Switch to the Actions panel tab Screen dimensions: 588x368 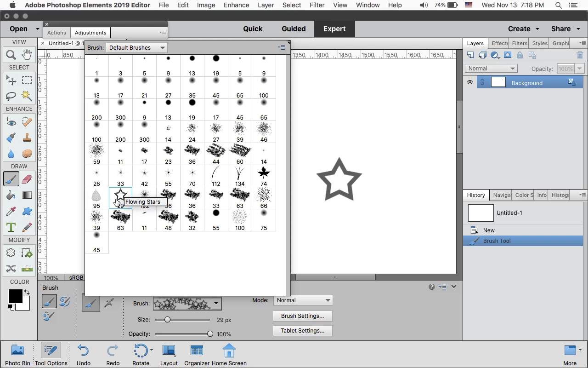(x=57, y=32)
